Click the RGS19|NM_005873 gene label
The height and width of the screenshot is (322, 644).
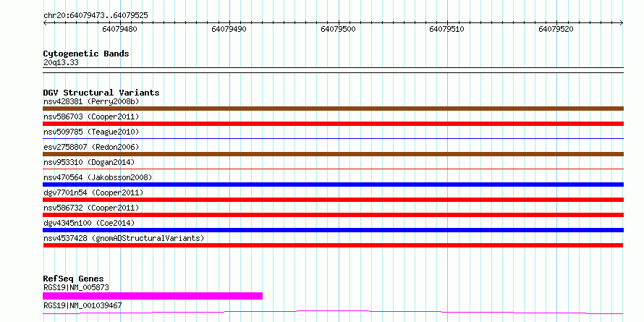pyautogui.click(x=76, y=287)
